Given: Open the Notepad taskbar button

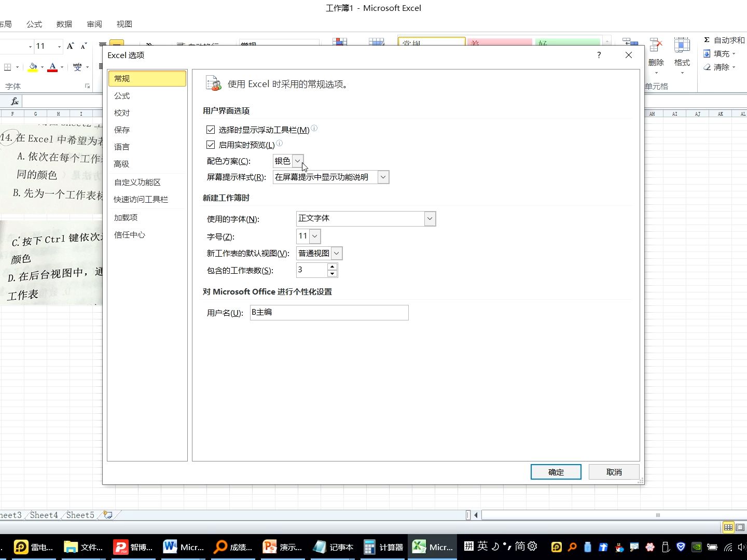Looking at the screenshot, I should tap(334, 547).
